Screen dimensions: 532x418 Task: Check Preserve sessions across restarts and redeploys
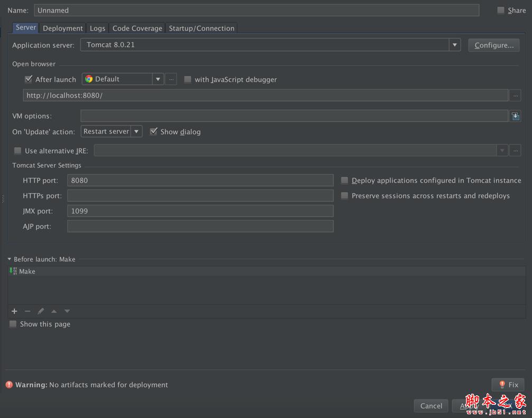tap(344, 196)
